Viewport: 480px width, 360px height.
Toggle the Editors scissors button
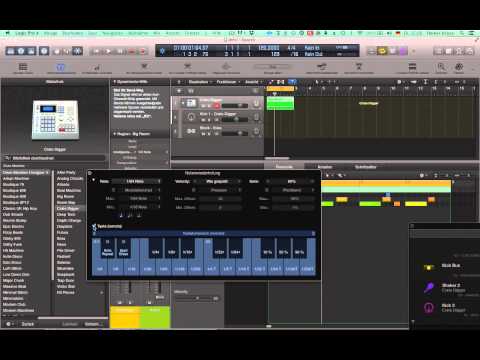point(77,51)
